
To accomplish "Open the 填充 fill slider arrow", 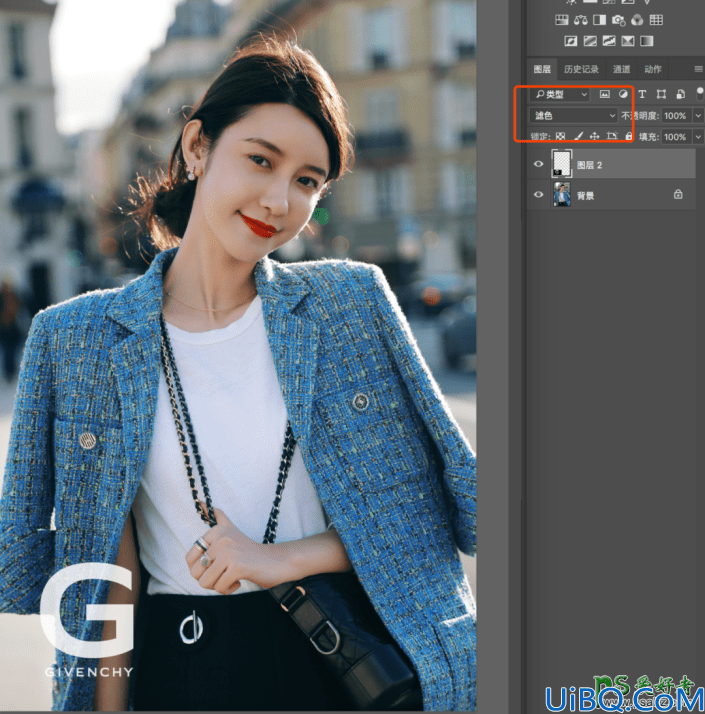I will tap(698, 137).
